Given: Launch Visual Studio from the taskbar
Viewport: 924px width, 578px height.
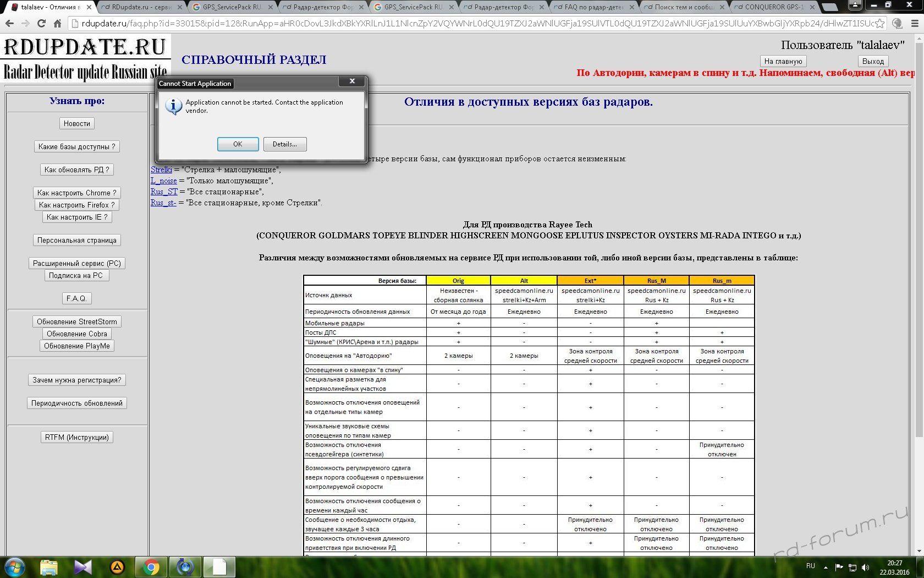Looking at the screenshot, I should pyautogui.click(x=83, y=567).
